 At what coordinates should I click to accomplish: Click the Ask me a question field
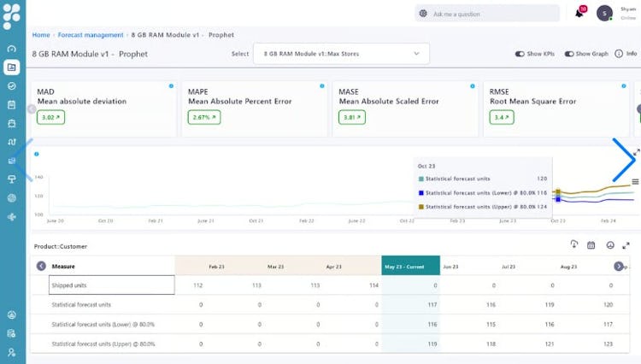487,14
